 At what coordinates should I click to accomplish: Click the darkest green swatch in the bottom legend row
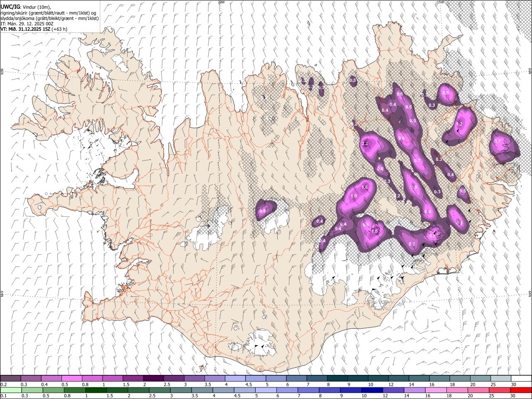coord(95,390)
